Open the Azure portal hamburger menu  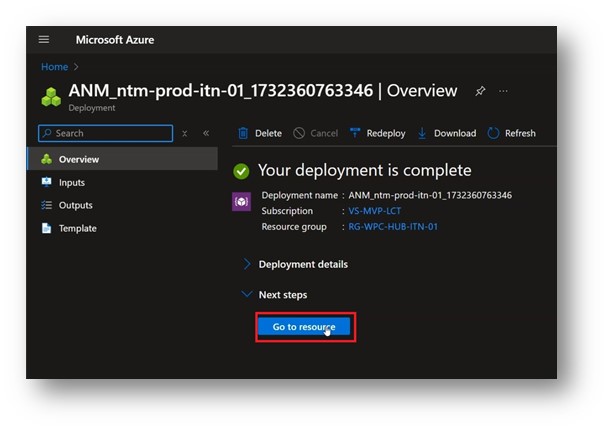pyautogui.click(x=44, y=40)
